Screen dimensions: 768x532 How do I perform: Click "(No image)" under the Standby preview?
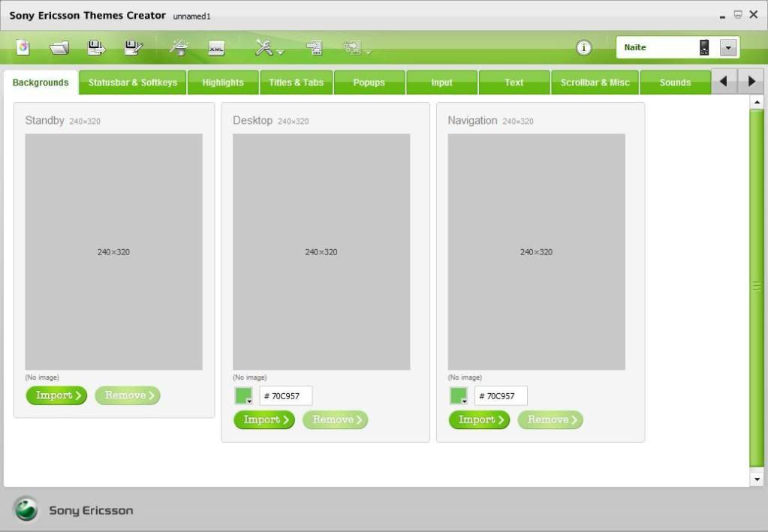pos(42,377)
